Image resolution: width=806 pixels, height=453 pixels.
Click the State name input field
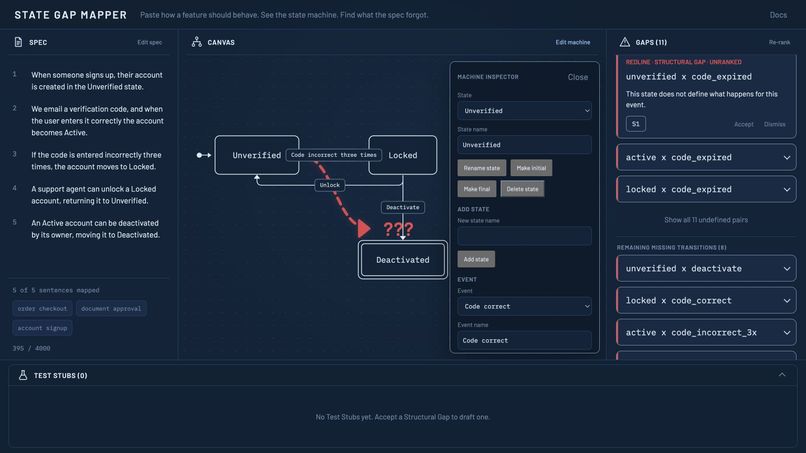coord(524,145)
